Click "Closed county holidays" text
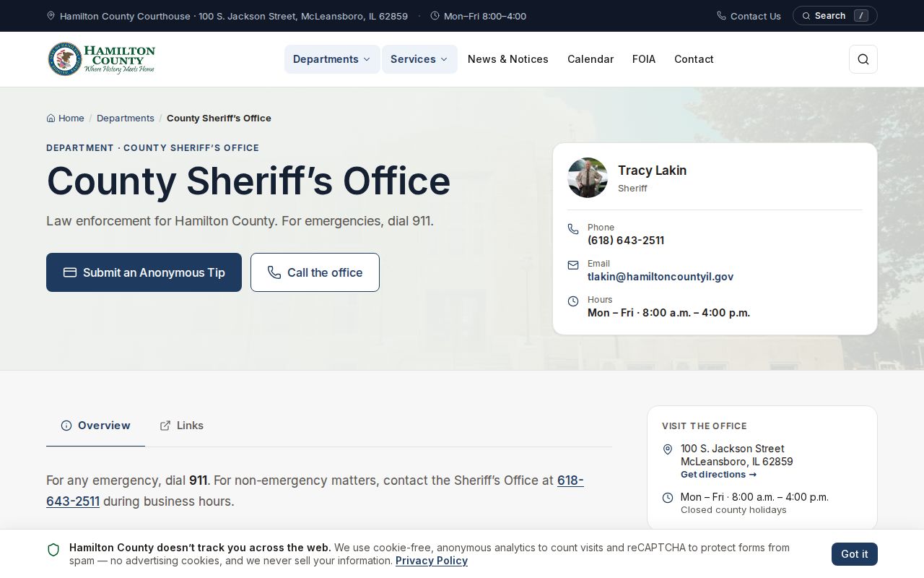 pos(733,510)
